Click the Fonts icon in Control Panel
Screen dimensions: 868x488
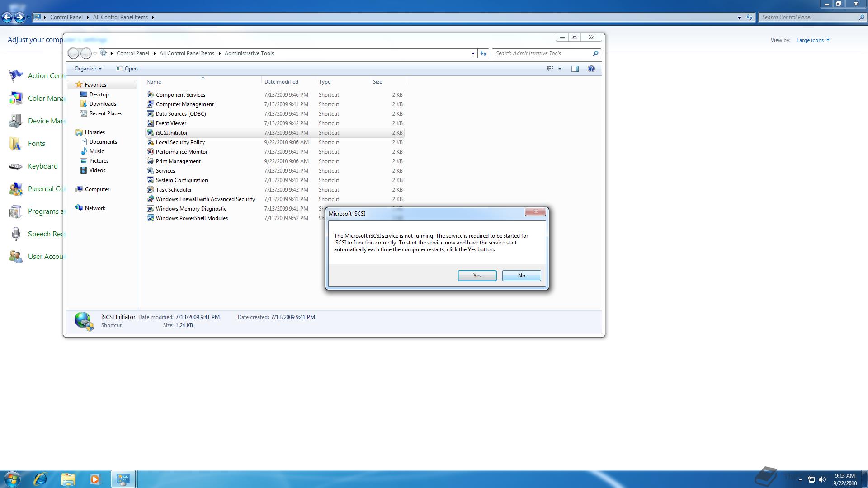pyautogui.click(x=15, y=144)
